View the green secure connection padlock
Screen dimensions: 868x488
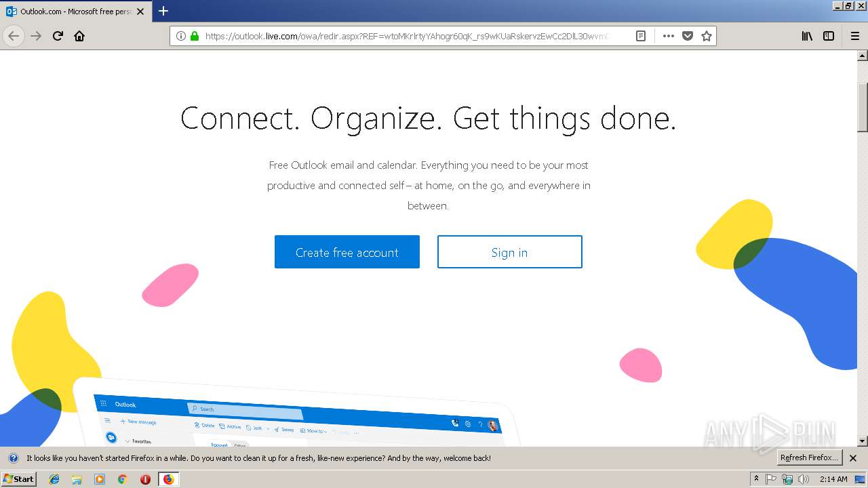[x=195, y=36]
